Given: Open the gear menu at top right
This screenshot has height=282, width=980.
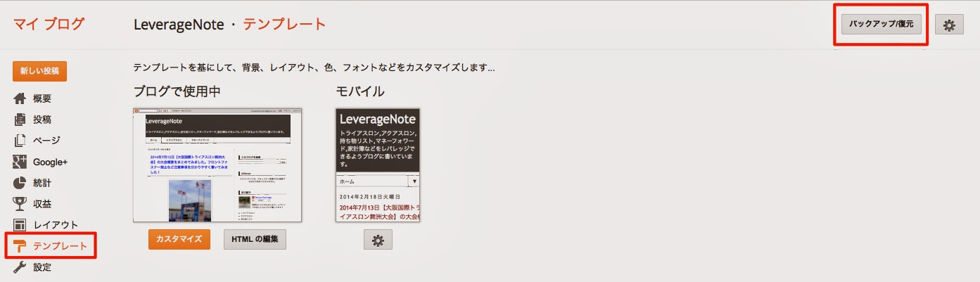Looking at the screenshot, I should tap(949, 25).
